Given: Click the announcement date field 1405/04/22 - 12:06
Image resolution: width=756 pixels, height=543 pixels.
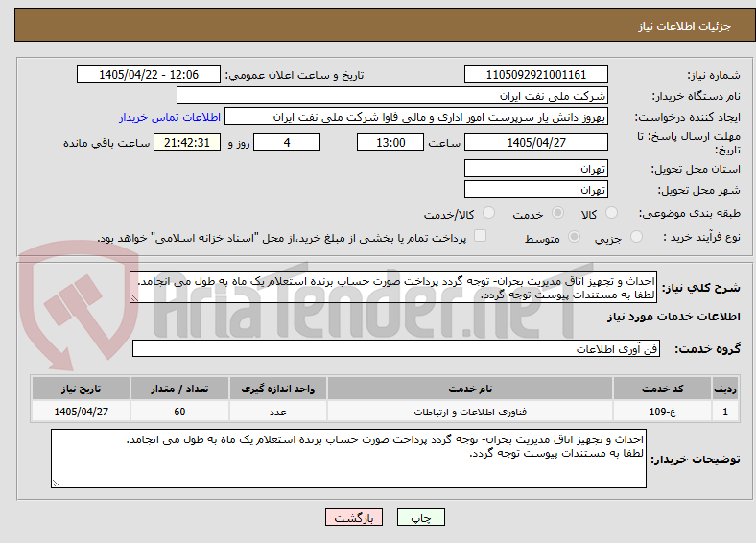Looking at the screenshot, I should 149,74.
